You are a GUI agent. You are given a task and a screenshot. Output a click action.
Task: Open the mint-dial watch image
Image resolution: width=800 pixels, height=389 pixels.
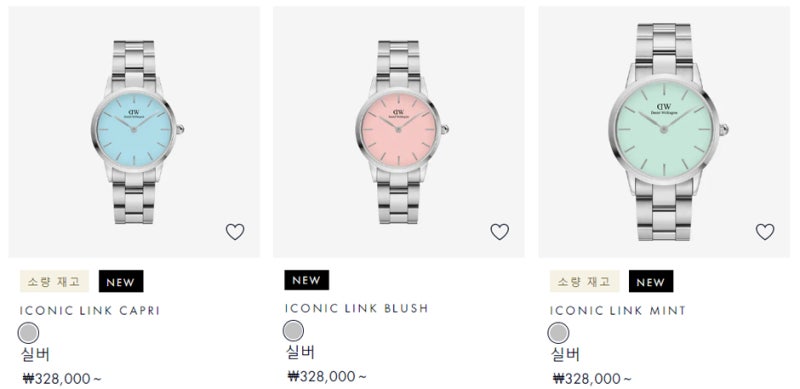click(664, 132)
